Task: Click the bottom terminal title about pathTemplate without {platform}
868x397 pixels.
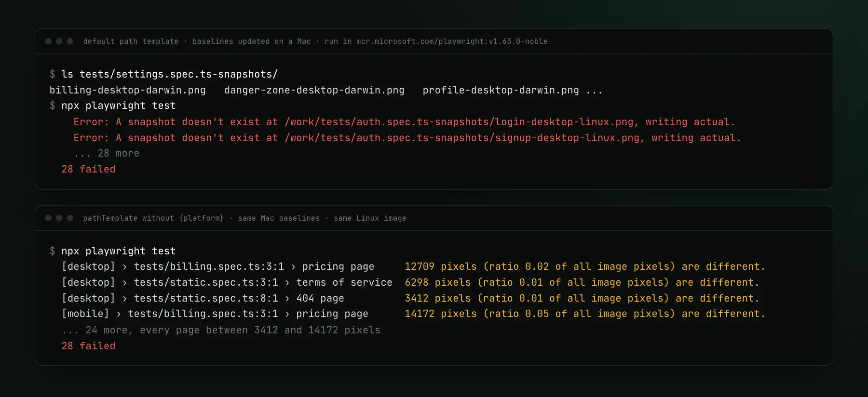Action: (x=244, y=218)
